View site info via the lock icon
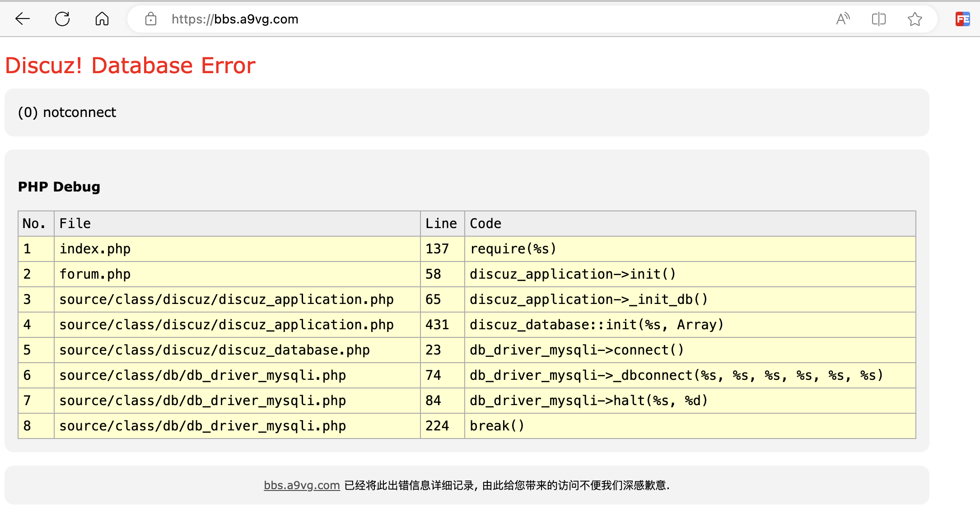Viewport: 980px width, 523px height. [151, 19]
